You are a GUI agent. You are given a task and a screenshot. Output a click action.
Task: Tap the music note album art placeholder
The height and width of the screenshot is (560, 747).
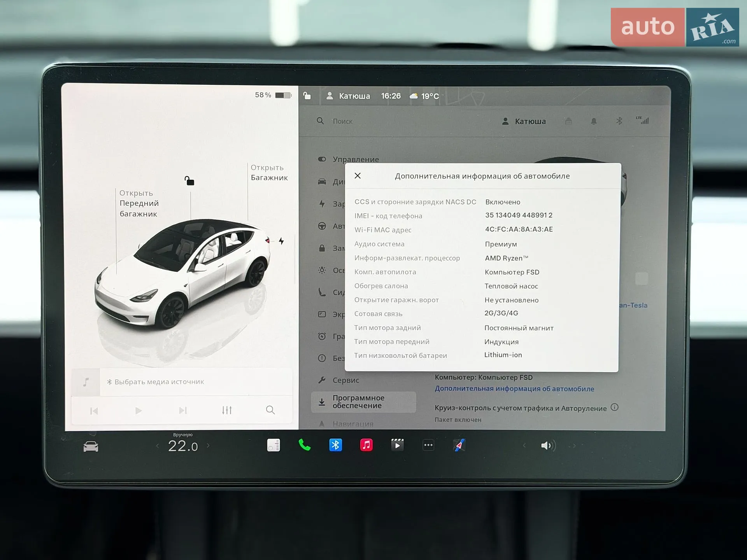pos(86,382)
